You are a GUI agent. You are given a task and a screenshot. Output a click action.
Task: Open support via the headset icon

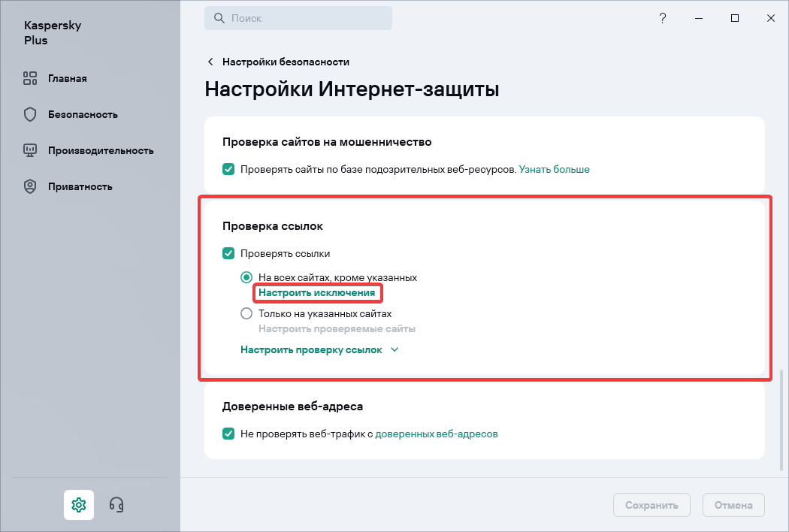tap(116, 504)
